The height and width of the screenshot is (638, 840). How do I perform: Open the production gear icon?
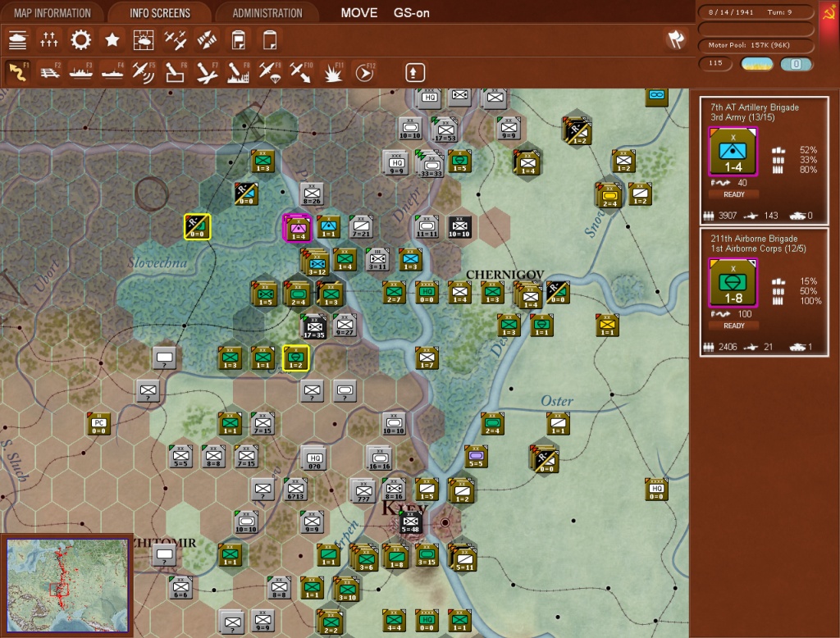[81, 40]
